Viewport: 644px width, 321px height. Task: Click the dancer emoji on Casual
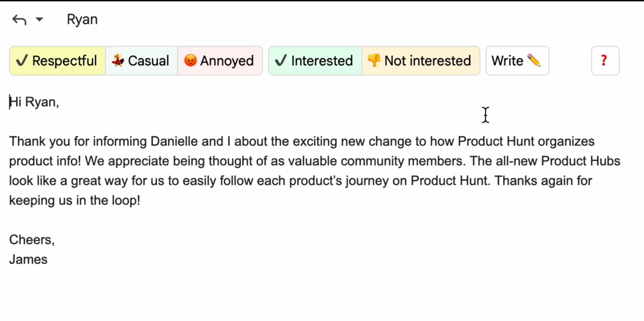click(118, 61)
